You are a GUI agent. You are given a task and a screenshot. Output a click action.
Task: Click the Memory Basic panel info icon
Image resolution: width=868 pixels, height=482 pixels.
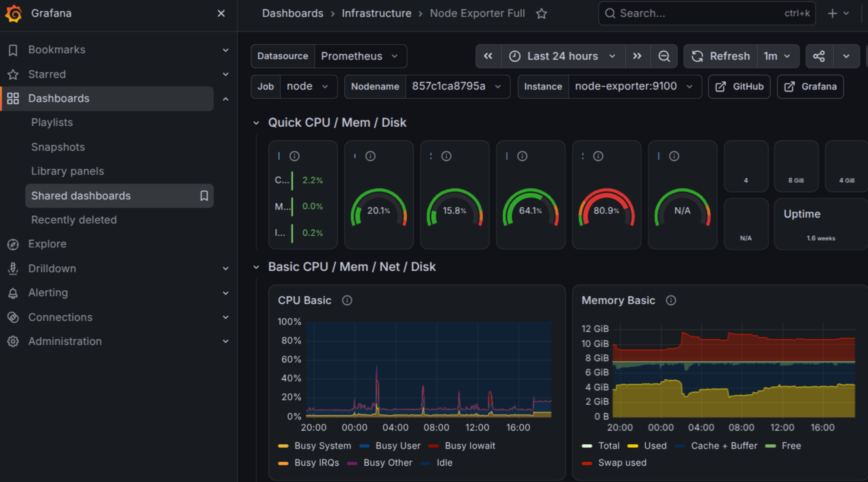pyautogui.click(x=671, y=300)
